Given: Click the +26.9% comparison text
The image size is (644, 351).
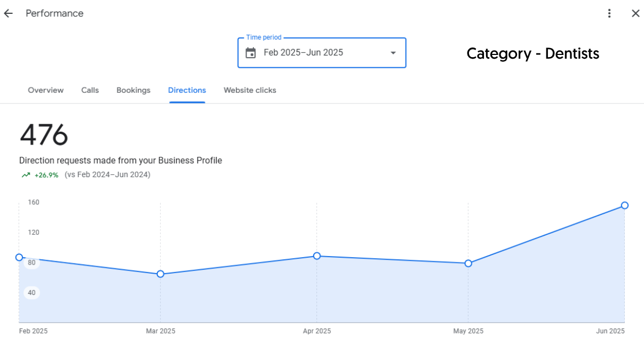Looking at the screenshot, I should tap(46, 175).
